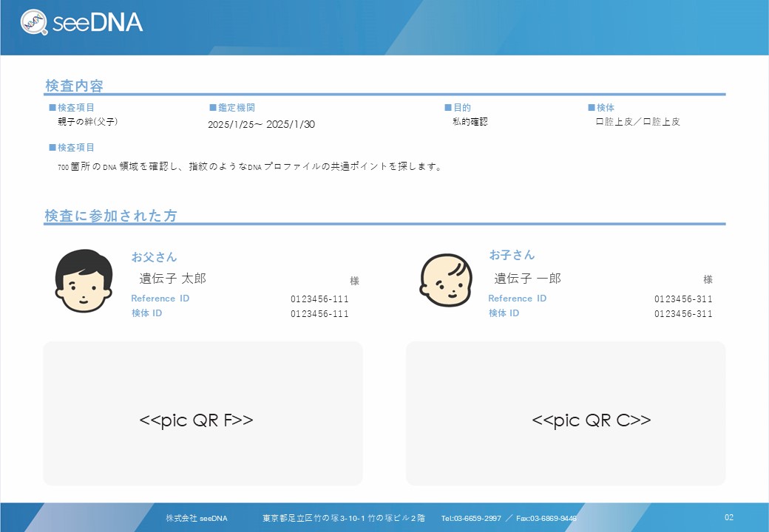Click the 口腔上皮／口腔上皮 specimen value

(637, 122)
